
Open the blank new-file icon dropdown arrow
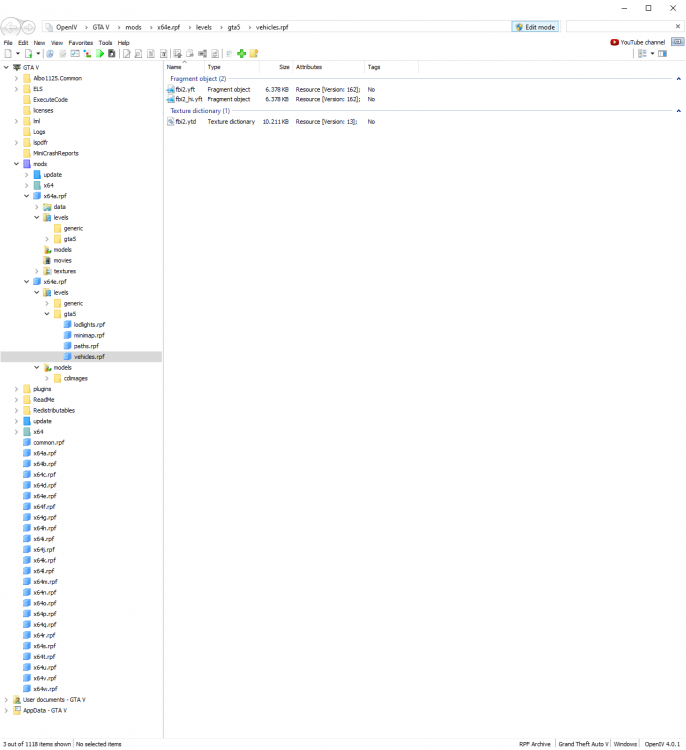(18, 54)
